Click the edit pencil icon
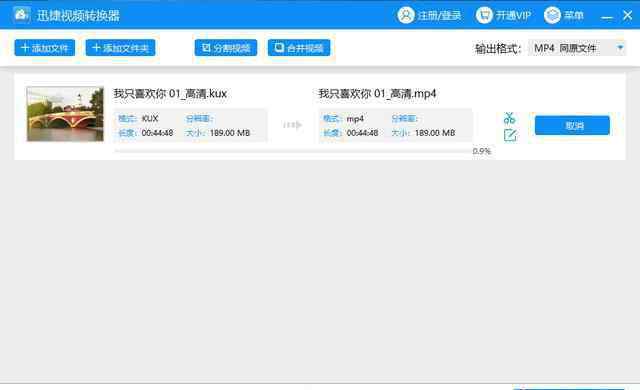 (510, 135)
